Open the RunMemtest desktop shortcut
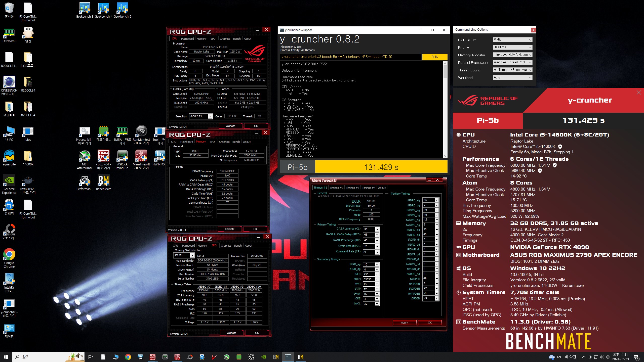 141,135
